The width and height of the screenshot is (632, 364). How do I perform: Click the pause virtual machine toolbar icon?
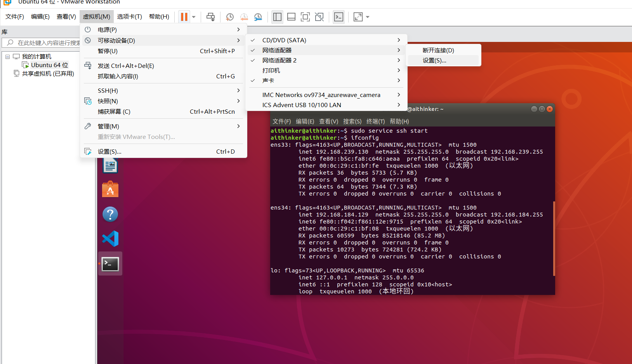click(184, 17)
